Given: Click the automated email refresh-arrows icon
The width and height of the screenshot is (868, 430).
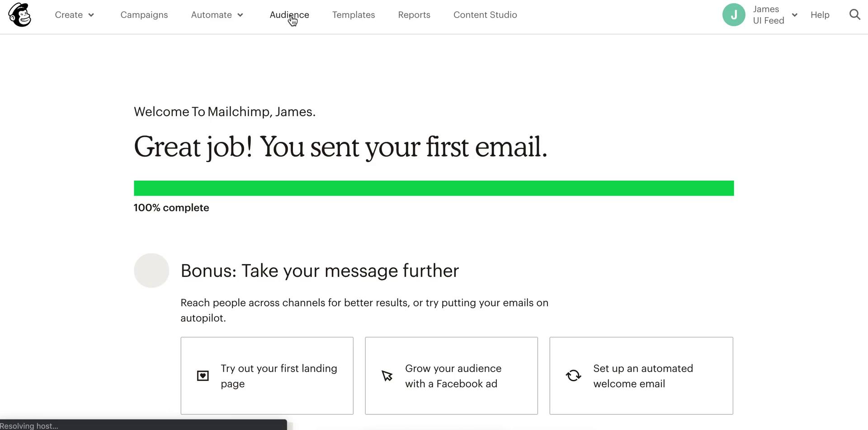Looking at the screenshot, I should [573, 376].
